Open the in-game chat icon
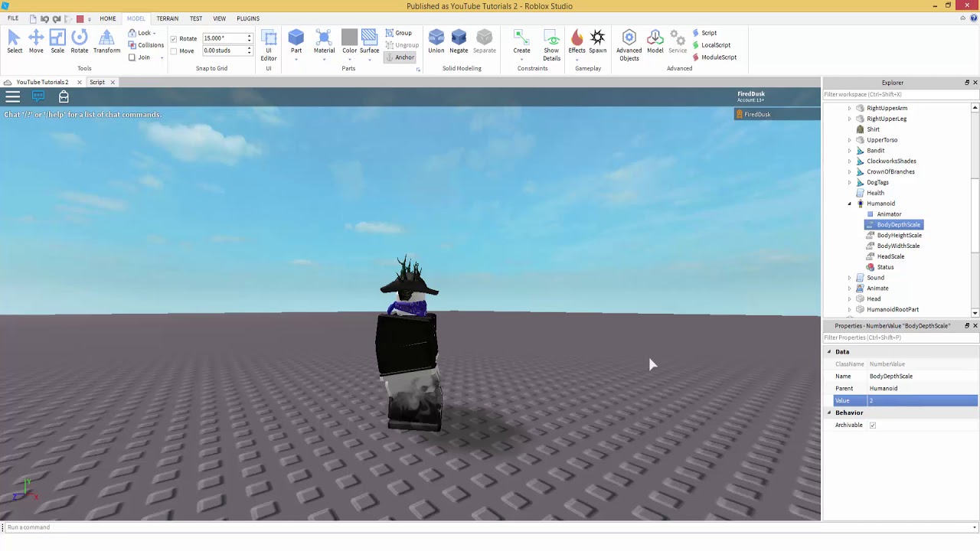Screen dimensions: 980x551 click(38, 96)
